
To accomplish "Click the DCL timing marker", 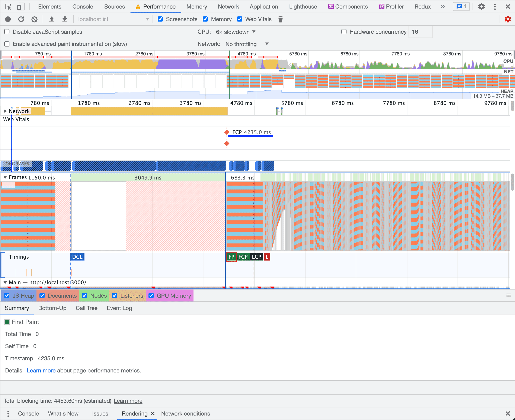I will pyautogui.click(x=77, y=257).
